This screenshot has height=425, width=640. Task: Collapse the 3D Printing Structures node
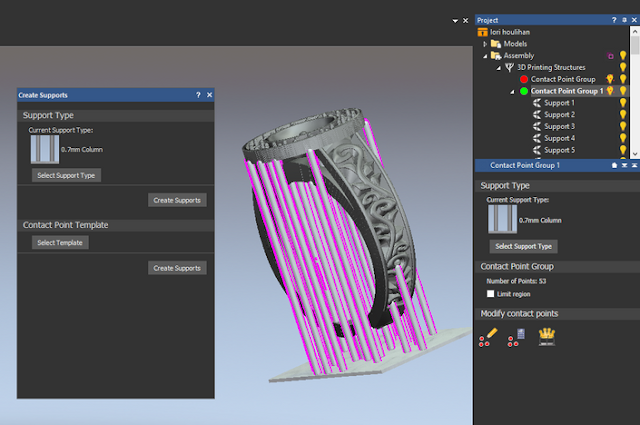(x=498, y=68)
